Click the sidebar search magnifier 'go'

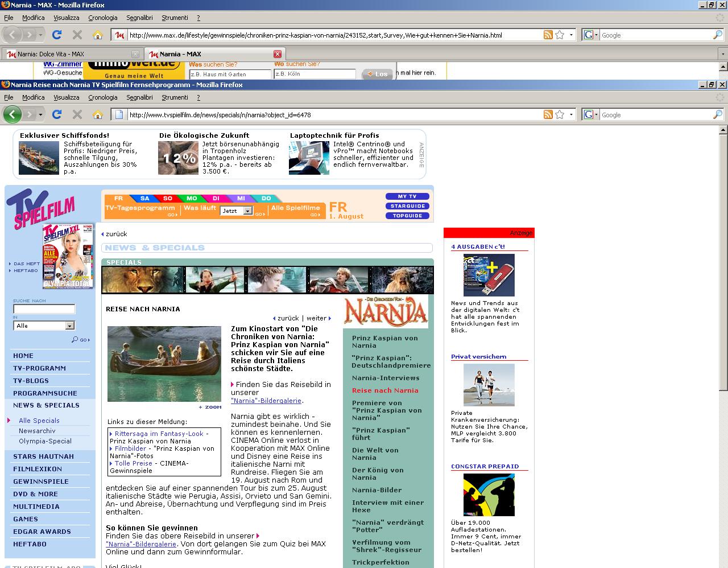coord(80,340)
